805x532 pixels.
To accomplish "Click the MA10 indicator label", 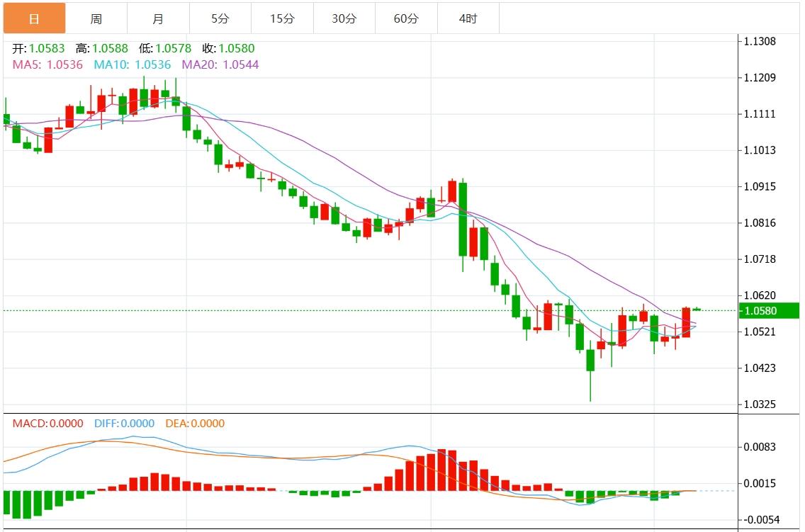I will click(133, 64).
